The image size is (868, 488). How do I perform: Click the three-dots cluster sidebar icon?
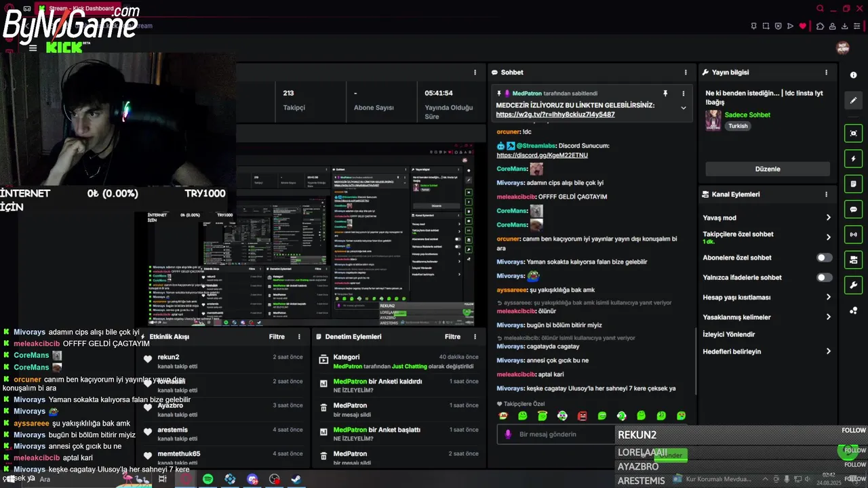pyautogui.click(x=853, y=310)
